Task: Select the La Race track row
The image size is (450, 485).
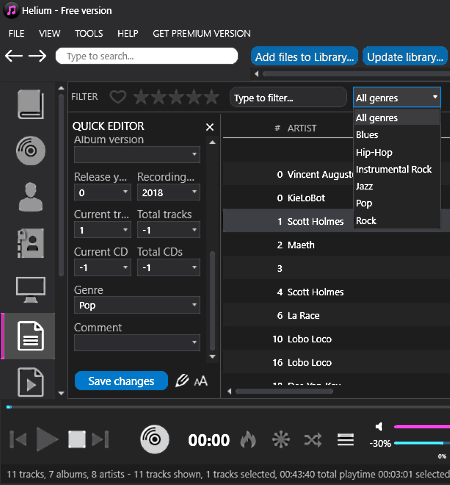Action: point(336,315)
